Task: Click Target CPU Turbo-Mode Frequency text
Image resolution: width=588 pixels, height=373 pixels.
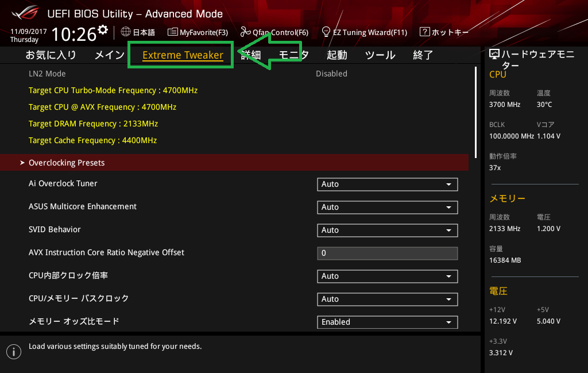Action: (x=113, y=90)
